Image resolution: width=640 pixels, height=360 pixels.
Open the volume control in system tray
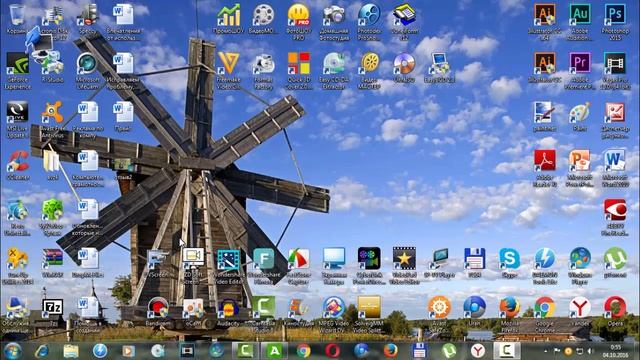click(590, 351)
